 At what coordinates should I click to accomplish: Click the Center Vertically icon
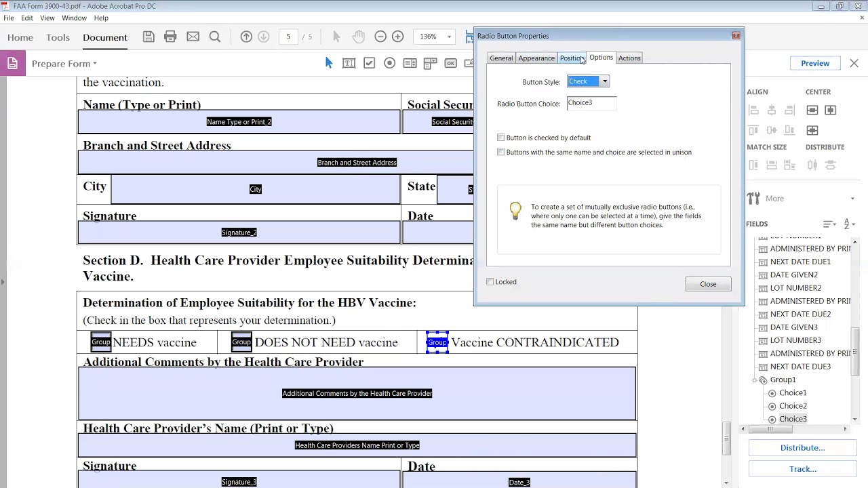click(812, 110)
